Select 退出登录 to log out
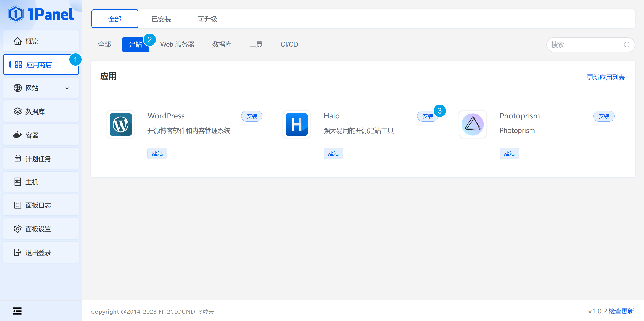The image size is (644, 321). click(41, 252)
